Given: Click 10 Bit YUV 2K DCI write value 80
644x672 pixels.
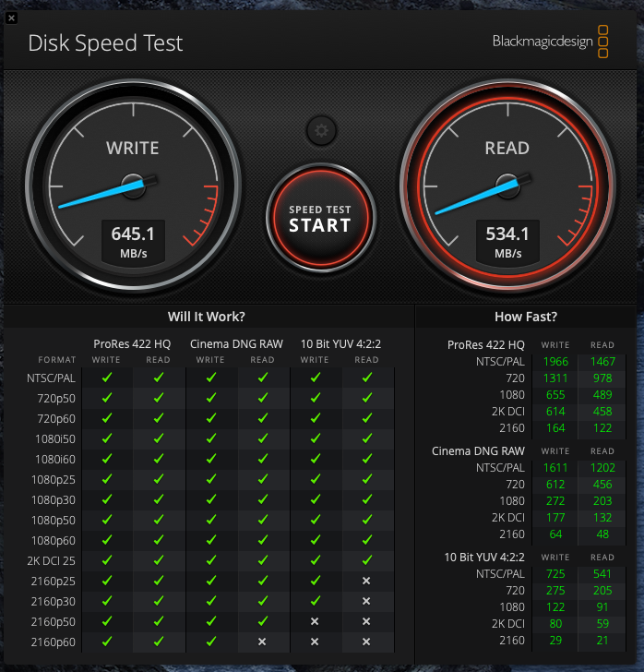Looking at the screenshot, I should coord(555,624).
